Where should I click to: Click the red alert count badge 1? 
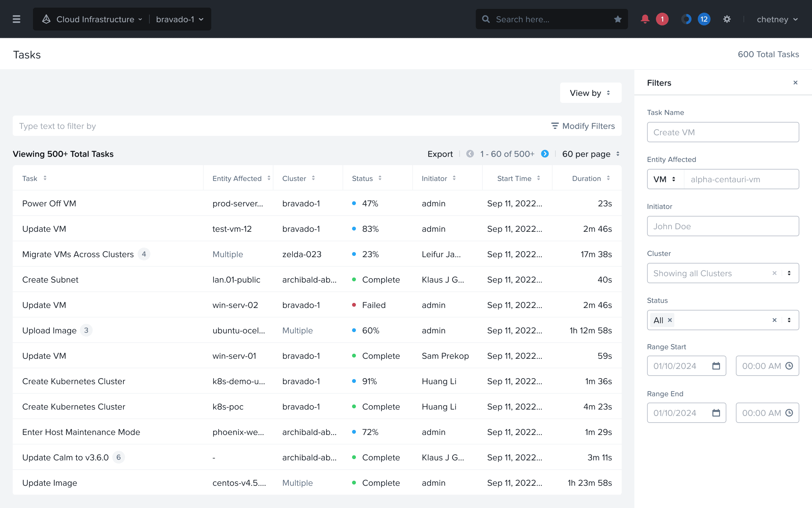coord(662,19)
